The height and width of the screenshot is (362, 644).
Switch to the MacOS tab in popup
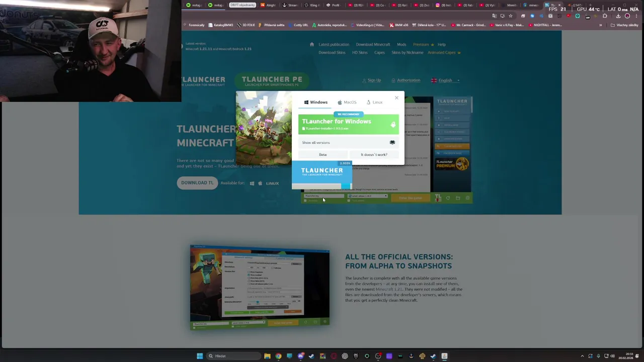[347, 102]
